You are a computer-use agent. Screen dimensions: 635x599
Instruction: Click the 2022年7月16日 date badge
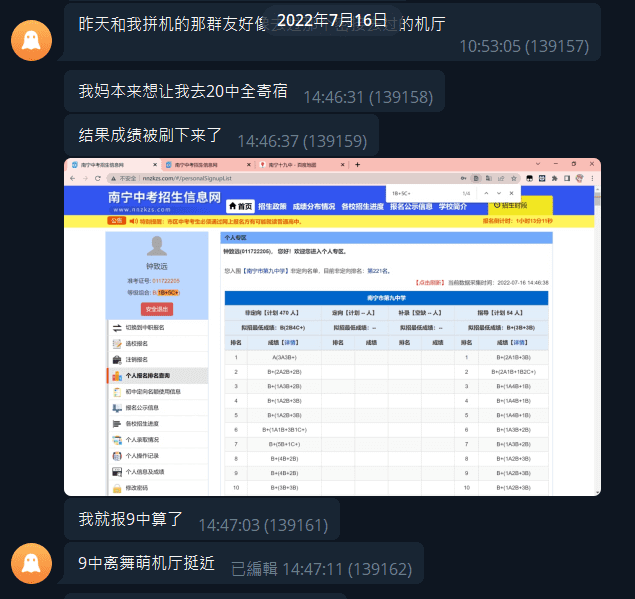pos(317,20)
